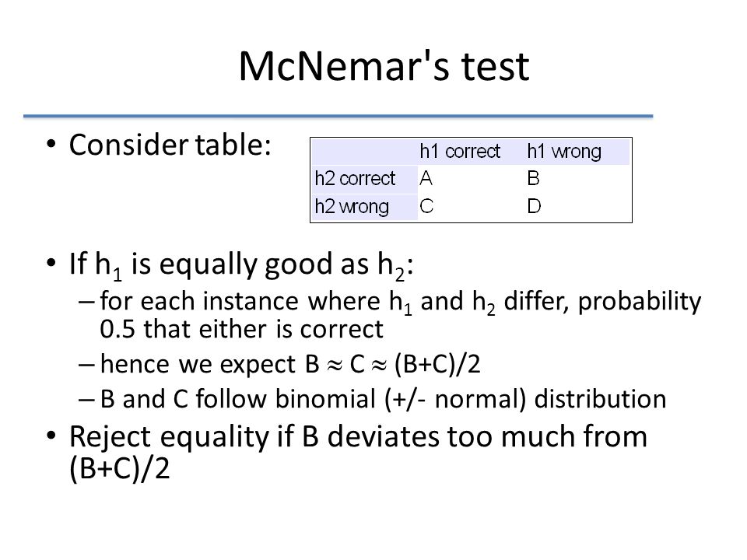Click the McNemar's test slide title
The height and width of the screenshot is (560, 747).
(384, 66)
